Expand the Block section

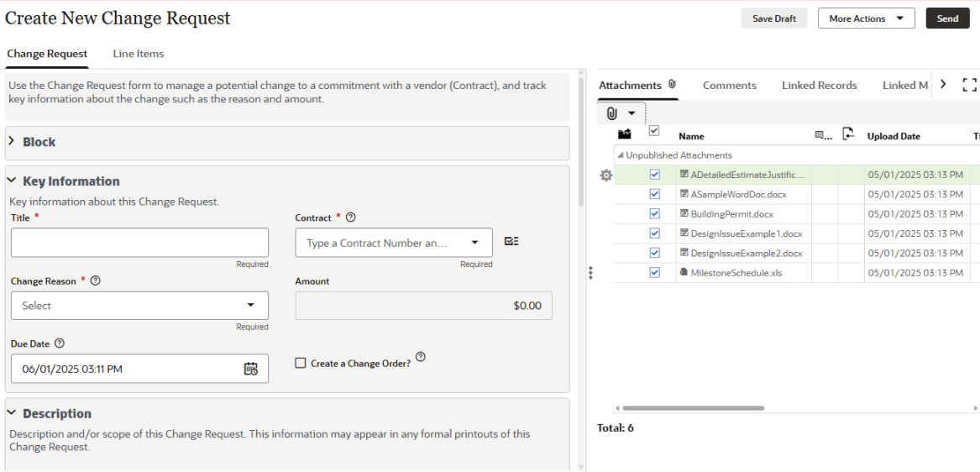click(13, 142)
